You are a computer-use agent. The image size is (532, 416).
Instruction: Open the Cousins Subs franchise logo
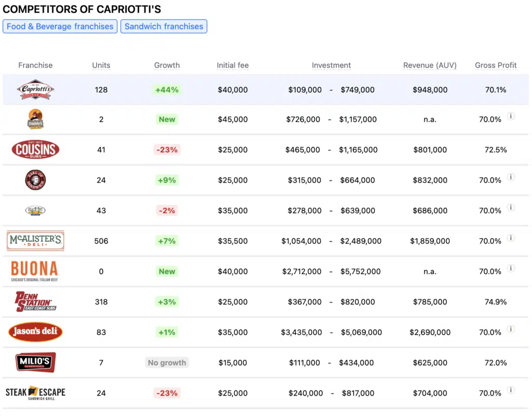[x=35, y=150]
